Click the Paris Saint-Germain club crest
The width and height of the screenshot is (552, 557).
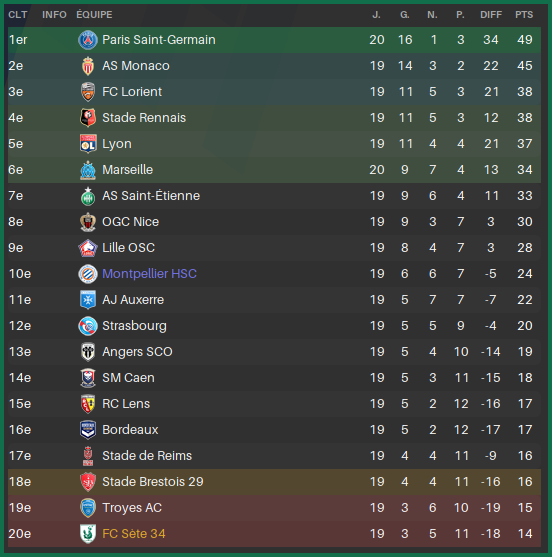pyautogui.click(x=88, y=40)
